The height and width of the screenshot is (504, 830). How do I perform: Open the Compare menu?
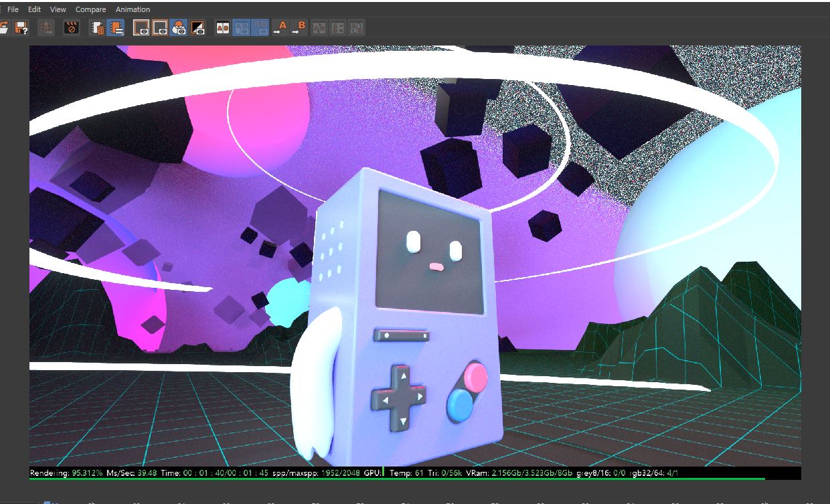click(90, 9)
